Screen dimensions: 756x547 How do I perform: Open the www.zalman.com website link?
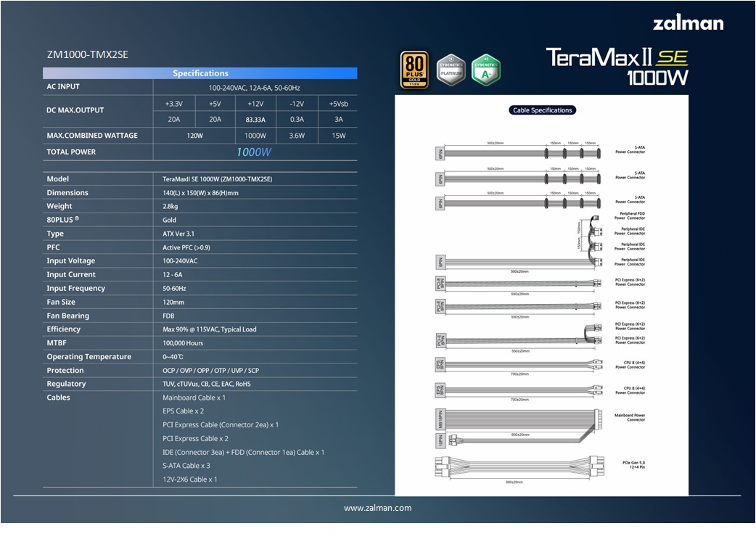pyautogui.click(x=377, y=508)
